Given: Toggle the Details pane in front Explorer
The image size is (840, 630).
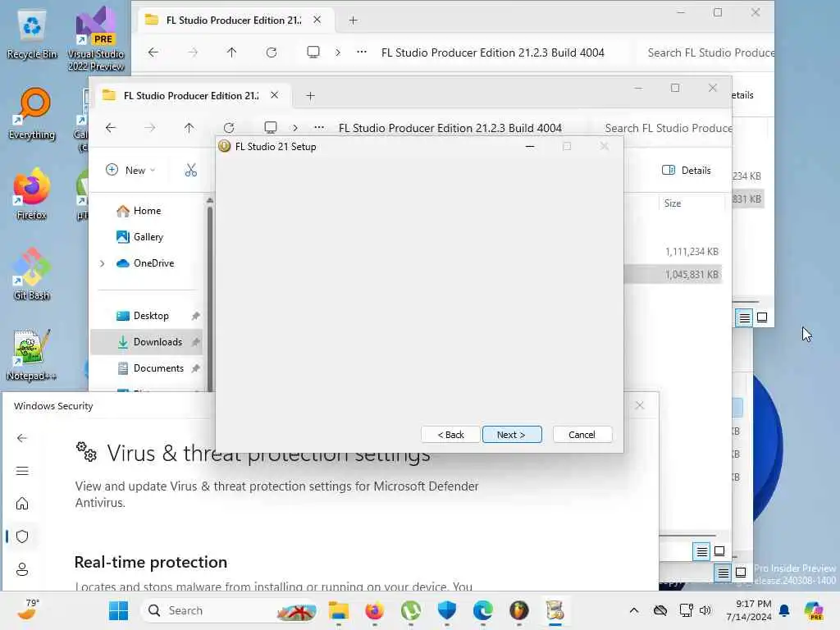Looking at the screenshot, I should coord(687,171).
